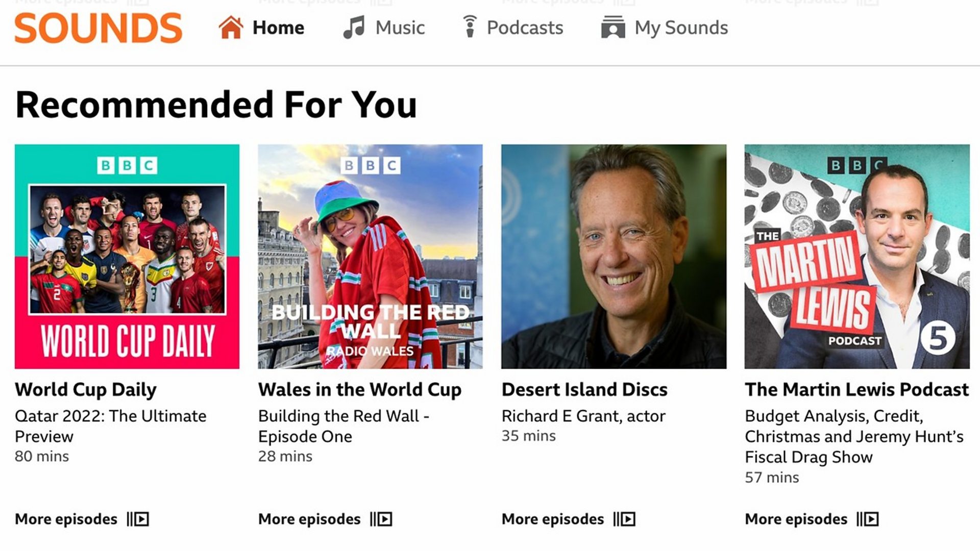Click playlist icon under World Cup Daily

point(138,519)
